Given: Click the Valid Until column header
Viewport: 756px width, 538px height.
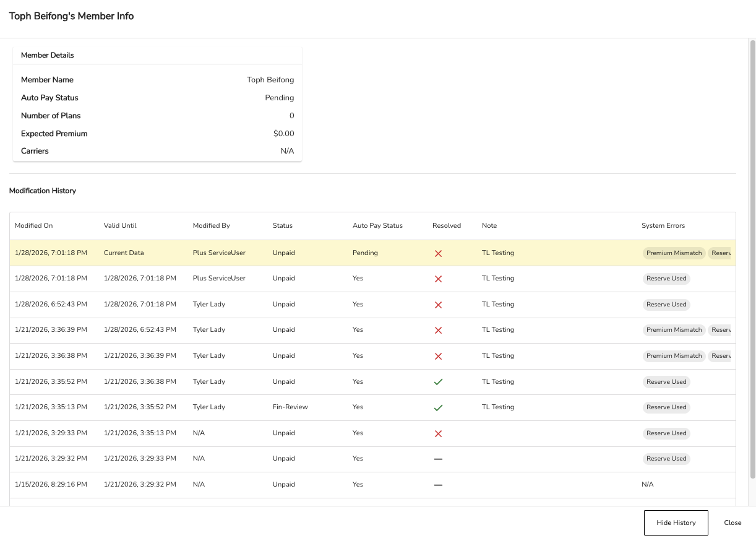Looking at the screenshot, I should click(x=120, y=225).
